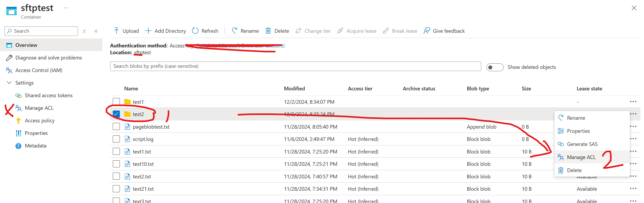Open the more options menu for test1
The width and height of the screenshot is (644, 203).
click(633, 102)
